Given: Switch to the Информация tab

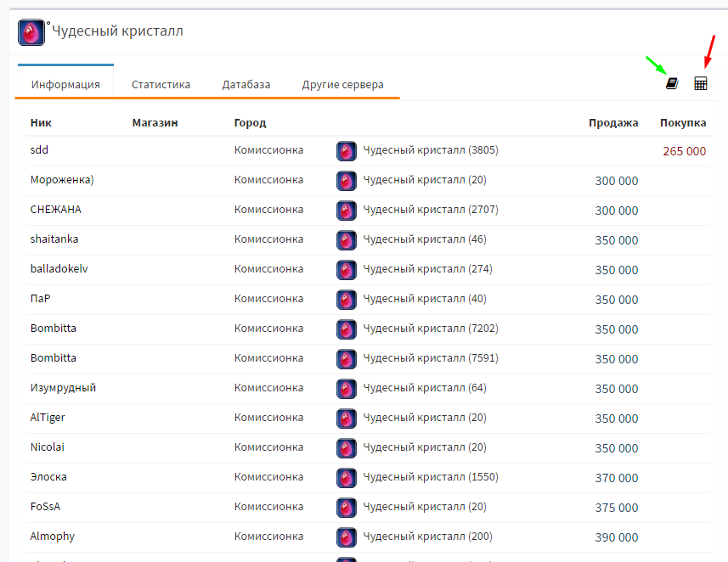Looking at the screenshot, I should (x=65, y=84).
